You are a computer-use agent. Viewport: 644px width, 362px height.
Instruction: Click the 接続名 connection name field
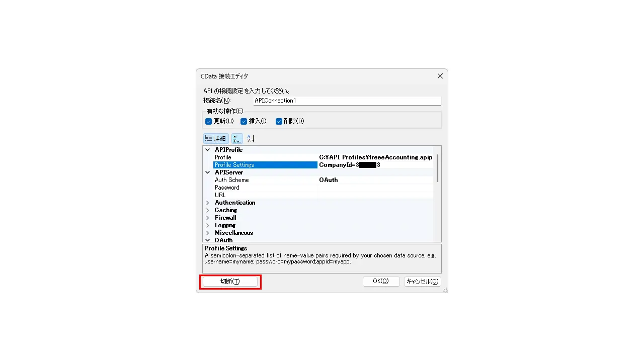(x=347, y=101)
